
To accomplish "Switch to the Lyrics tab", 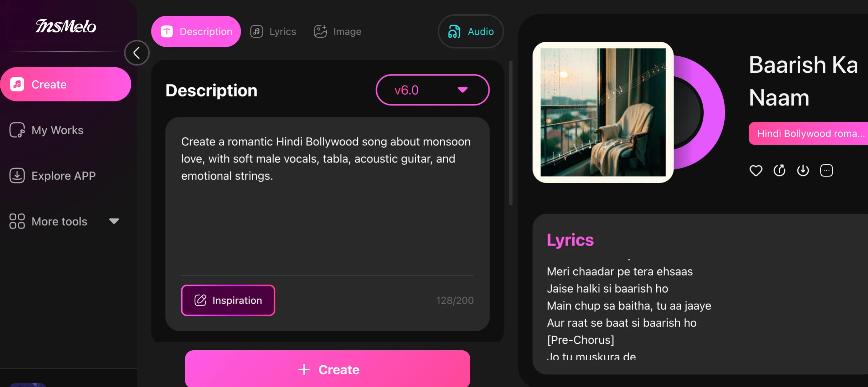I will coord(273,31).
